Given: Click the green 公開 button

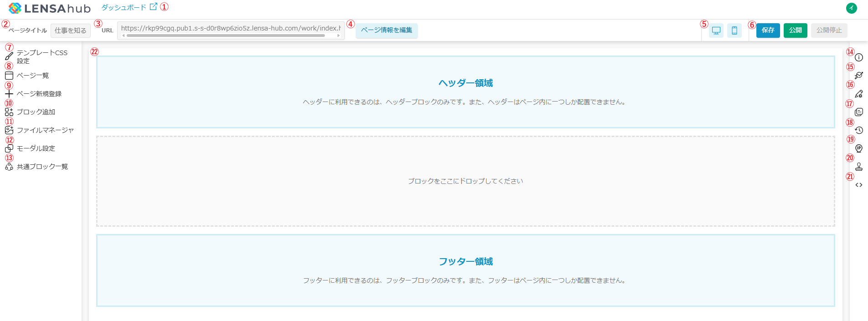Looking at the screenshot, I should (796, 31).
